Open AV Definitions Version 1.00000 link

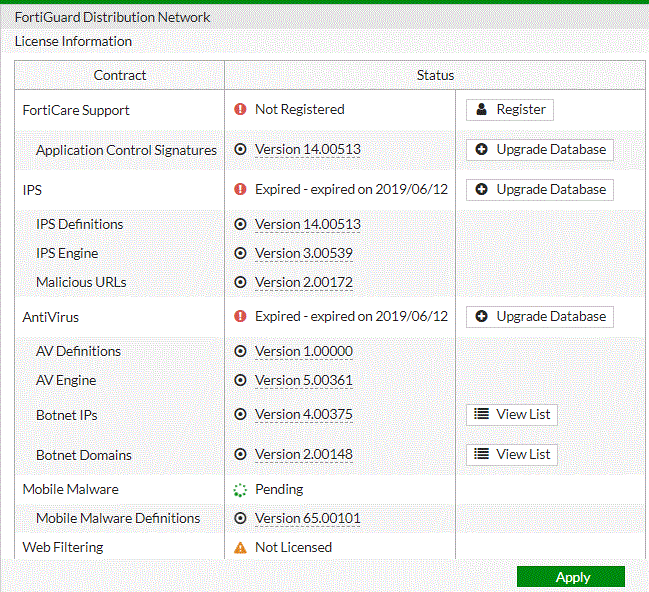click(x=303, y=352)
